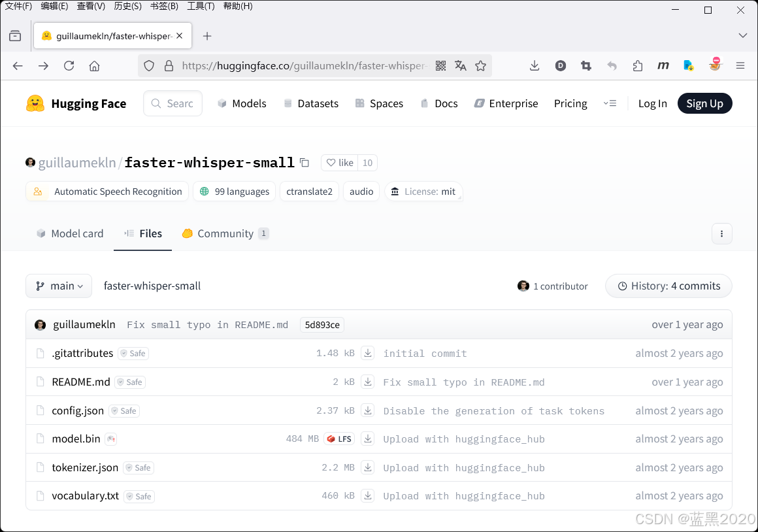This screenshot has width=758, height=532.
Task: Open the 帮助(H) menu
Action: (x=238, y=6)
